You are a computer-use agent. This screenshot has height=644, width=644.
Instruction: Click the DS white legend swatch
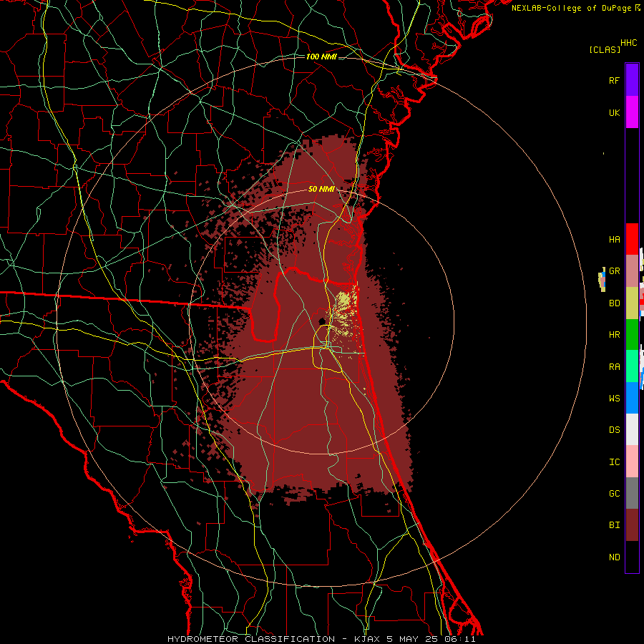click(x=632, y=429)
